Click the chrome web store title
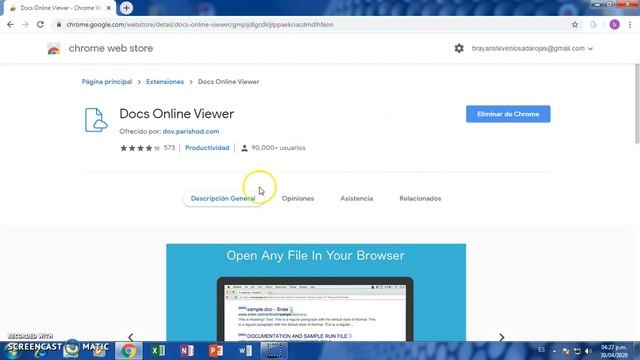Image resolution: width=640 pixels, height=360 pixels. click(x=111, y=48)
